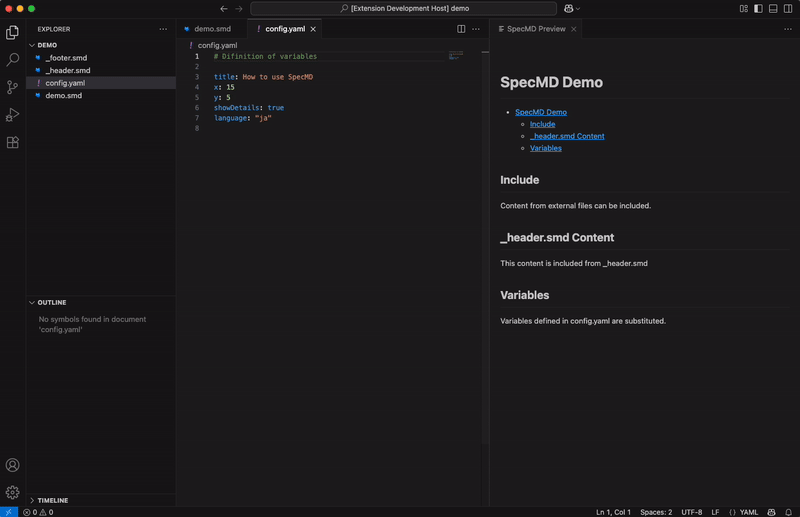800x517 pixels.
Task: Place cursor on the title line in editor
Action: click(x=263, y=77)
